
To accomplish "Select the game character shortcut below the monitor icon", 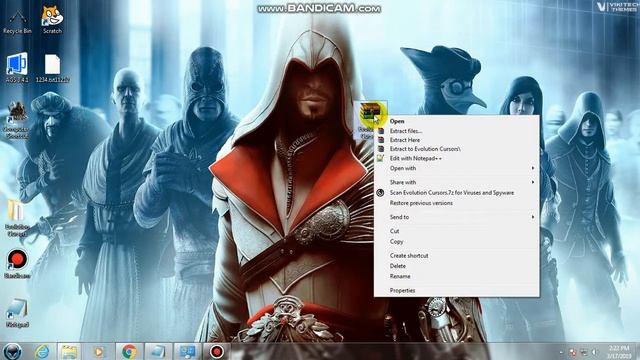I will pyautogui.click(x=17, y=120).
